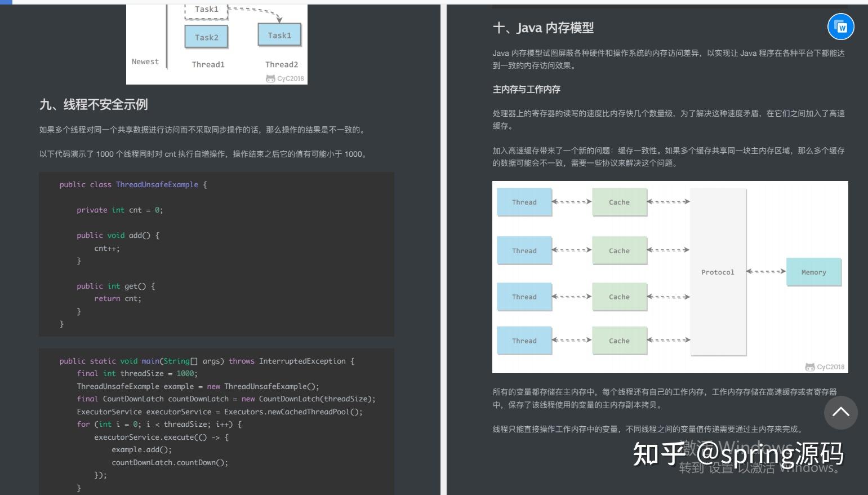Click the Protocol box in the diagram
The height and width of the screenshot is (495, 868).
[x=717, y=272]
